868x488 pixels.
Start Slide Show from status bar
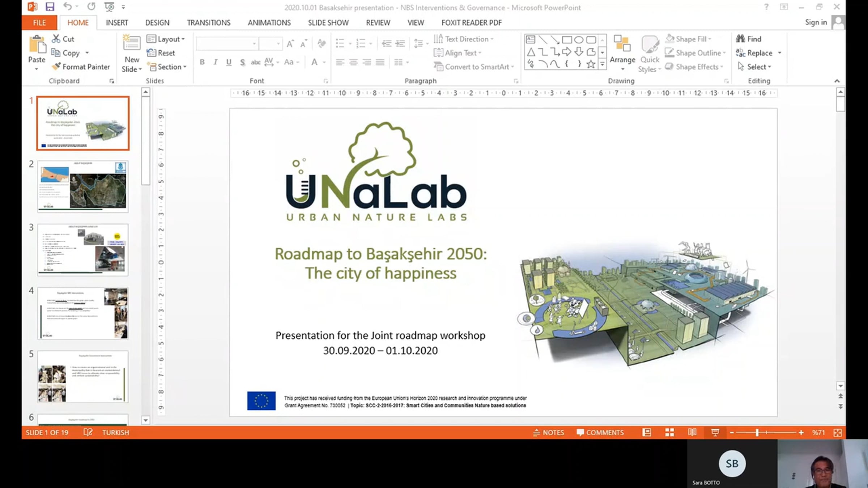pos(715,432)
